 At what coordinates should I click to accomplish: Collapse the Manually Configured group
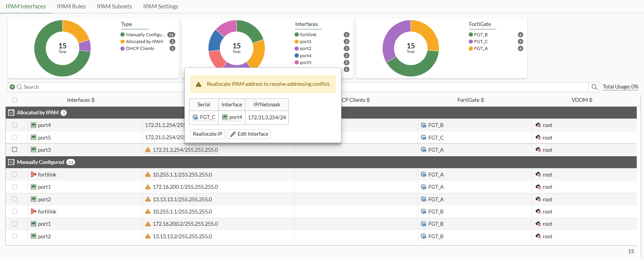(x=11, y=162)
